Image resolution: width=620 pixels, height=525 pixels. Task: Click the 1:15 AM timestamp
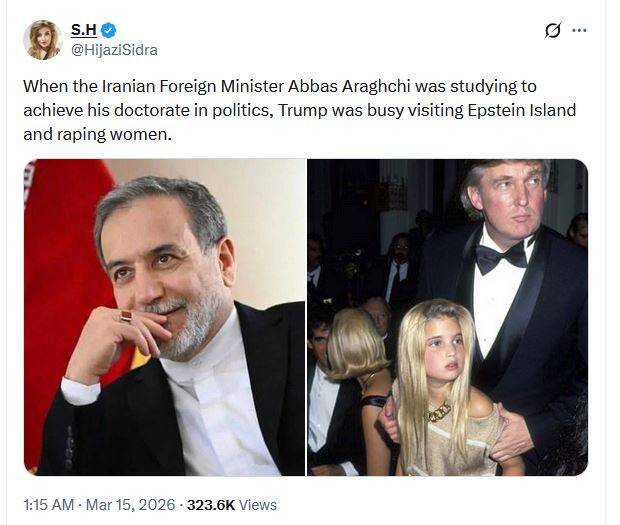tap(49, 505)
